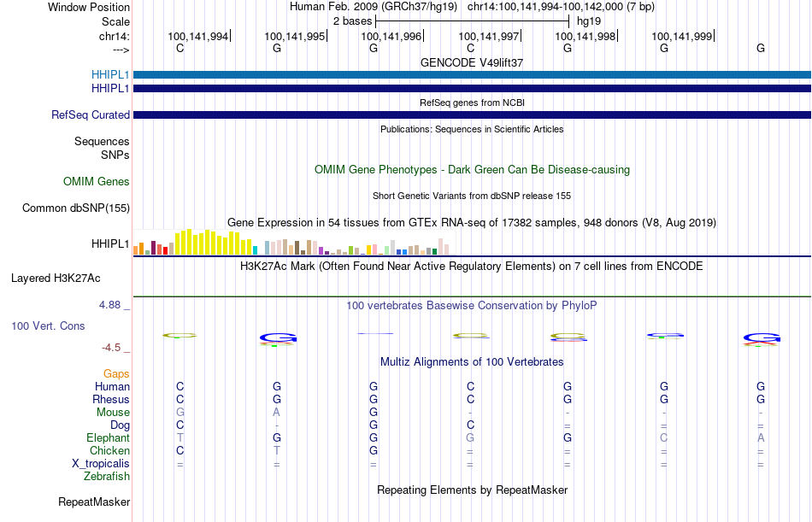Image resolution: width=812 pixels, height=522 pixels.
Task: Click the 'Human' species label
Action: point(112,387)
